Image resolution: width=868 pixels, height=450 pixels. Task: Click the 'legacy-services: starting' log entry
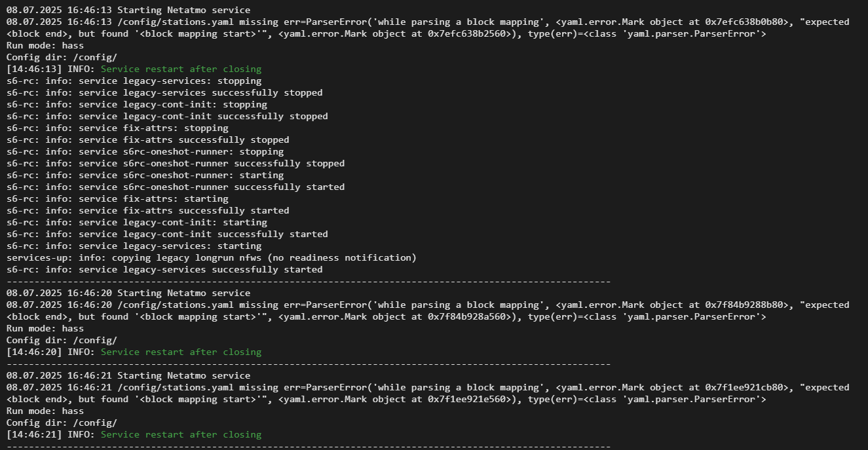click(x=134, y=246)
